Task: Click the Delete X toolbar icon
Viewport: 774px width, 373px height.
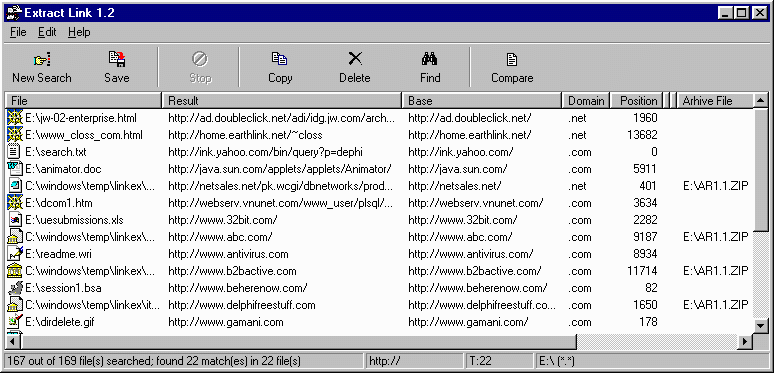Action: pyautogui.click(x=354, y=59)
